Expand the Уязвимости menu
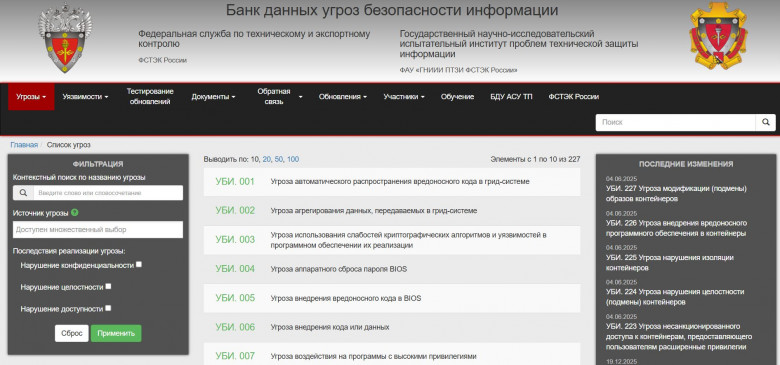The height and width of the screenshot is (365, 780). click(x=85, y=97)
